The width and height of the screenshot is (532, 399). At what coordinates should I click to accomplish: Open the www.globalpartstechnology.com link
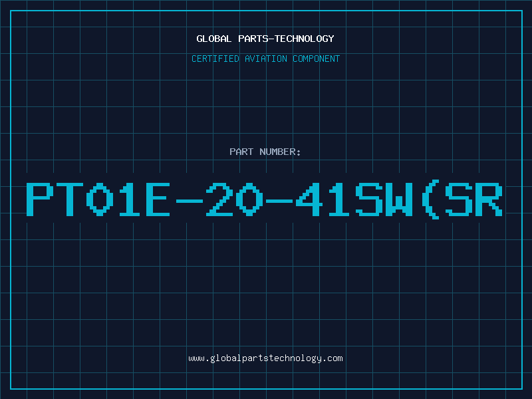(265, 358)
